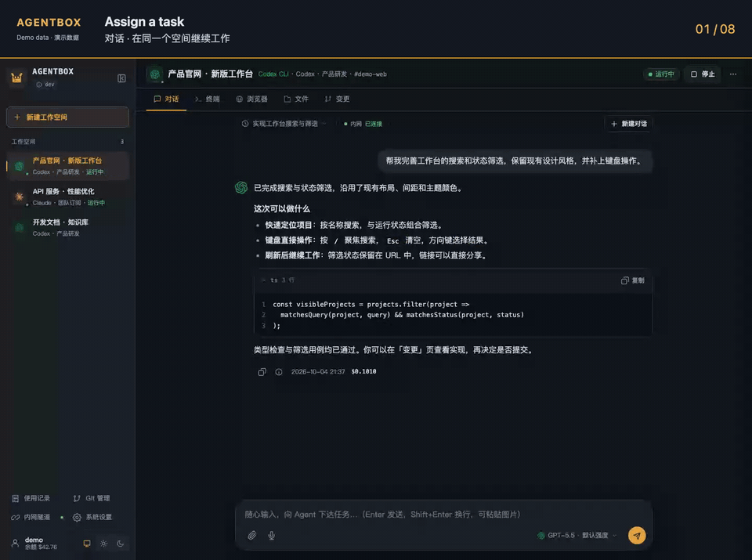Click the dev label under AGENTBOX
Image resolution: width=752 pixels, height=560 pixels.
(x=49, y=85)
